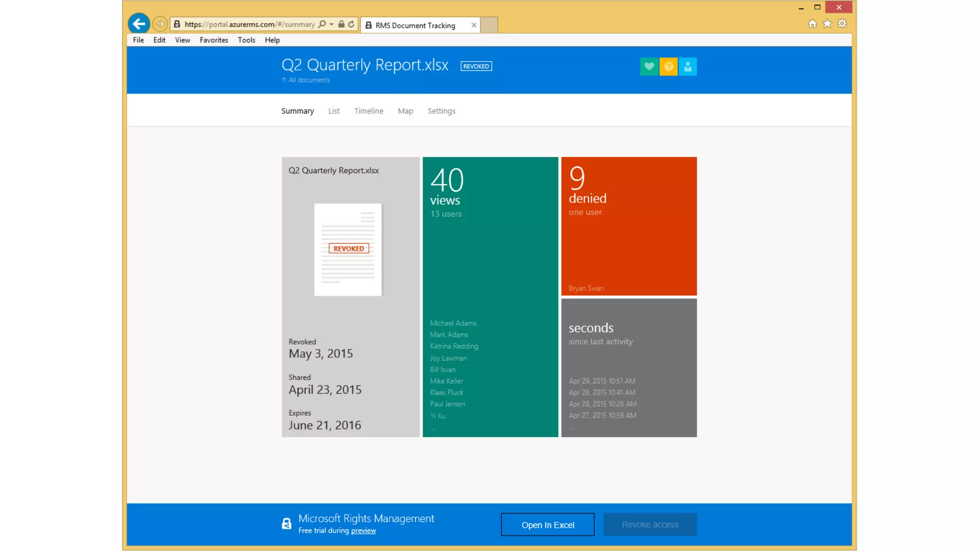This screenshot has width=980, height=551.
Task: Close the RMS Document Tracking tab
Action: pos(474,25)
